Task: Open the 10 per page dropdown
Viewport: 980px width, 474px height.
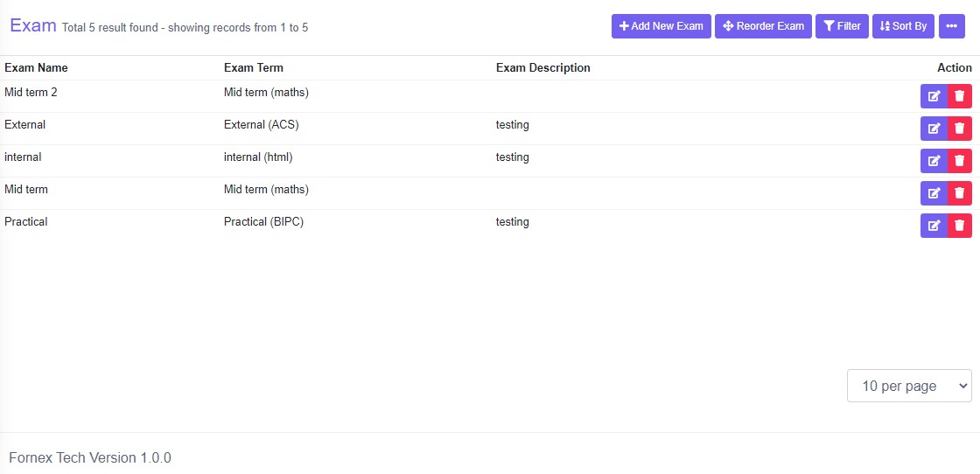Action: pyautogui.click(x=909, y=386)
